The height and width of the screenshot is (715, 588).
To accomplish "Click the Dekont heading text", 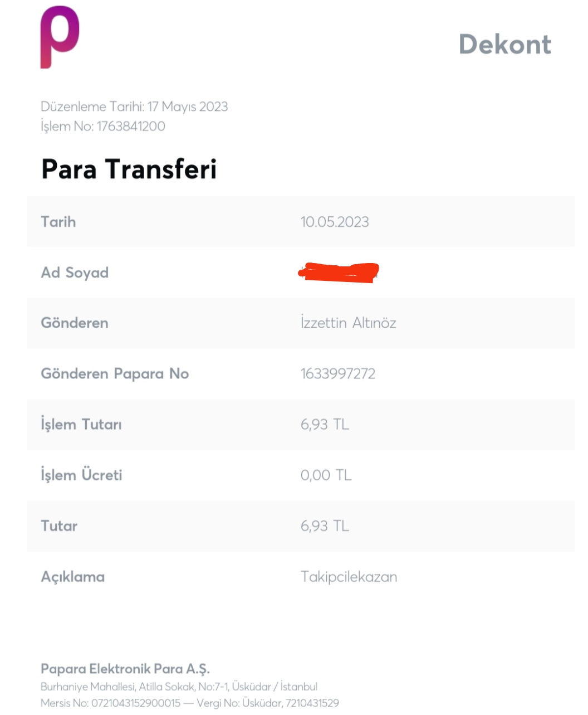I will (505, 44).
